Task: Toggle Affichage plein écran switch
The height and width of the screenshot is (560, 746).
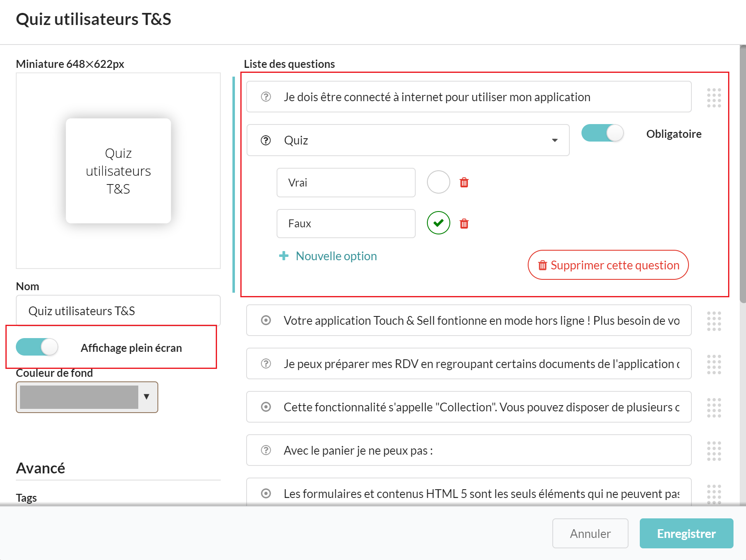Action: pyautogui.click(x=37, y=347)
